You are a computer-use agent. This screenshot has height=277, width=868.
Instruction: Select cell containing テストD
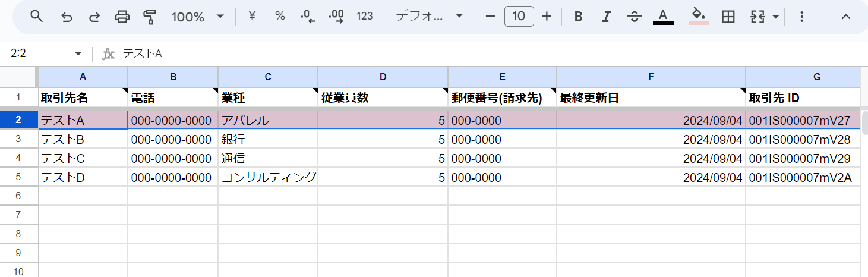point(83,177)
